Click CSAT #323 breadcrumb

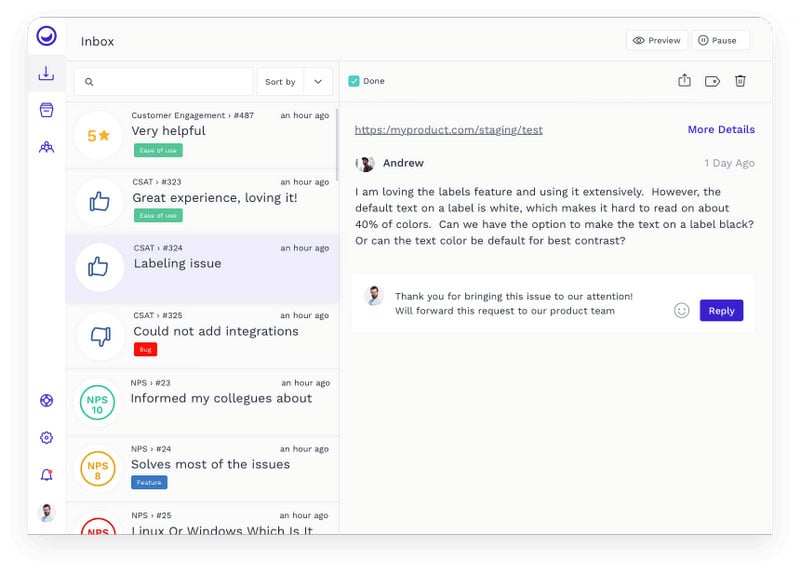point(157,182)
